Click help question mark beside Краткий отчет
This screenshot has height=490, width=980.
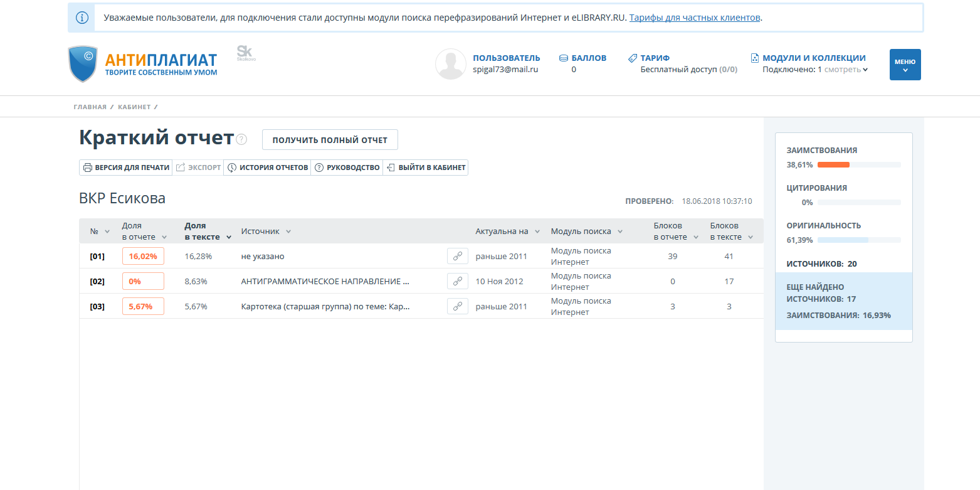click(x=242, y=139)
